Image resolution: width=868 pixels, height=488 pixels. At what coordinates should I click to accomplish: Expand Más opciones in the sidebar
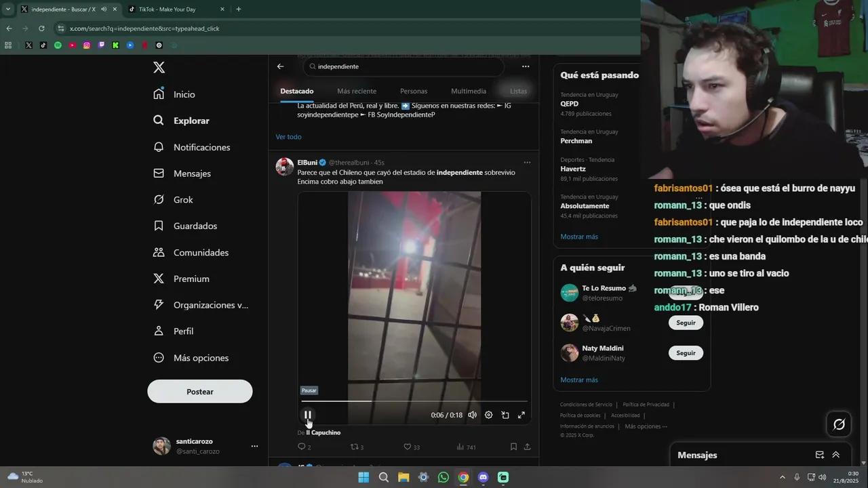click(191, 358)
